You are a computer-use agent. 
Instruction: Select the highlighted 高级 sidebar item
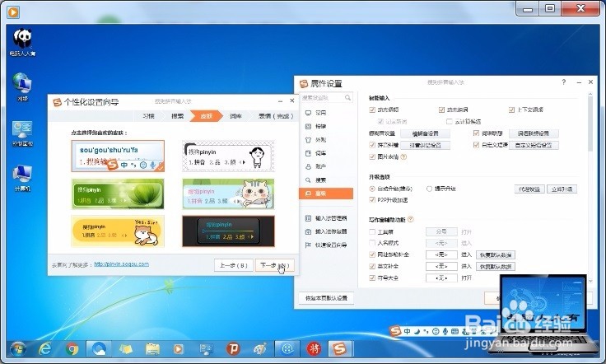tap(326, 194)
